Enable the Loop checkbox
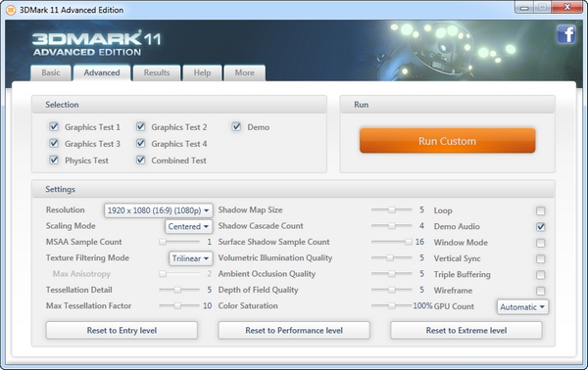Viewport: 588px width, 370px height. pyautogui.click(x=540, y=210)
